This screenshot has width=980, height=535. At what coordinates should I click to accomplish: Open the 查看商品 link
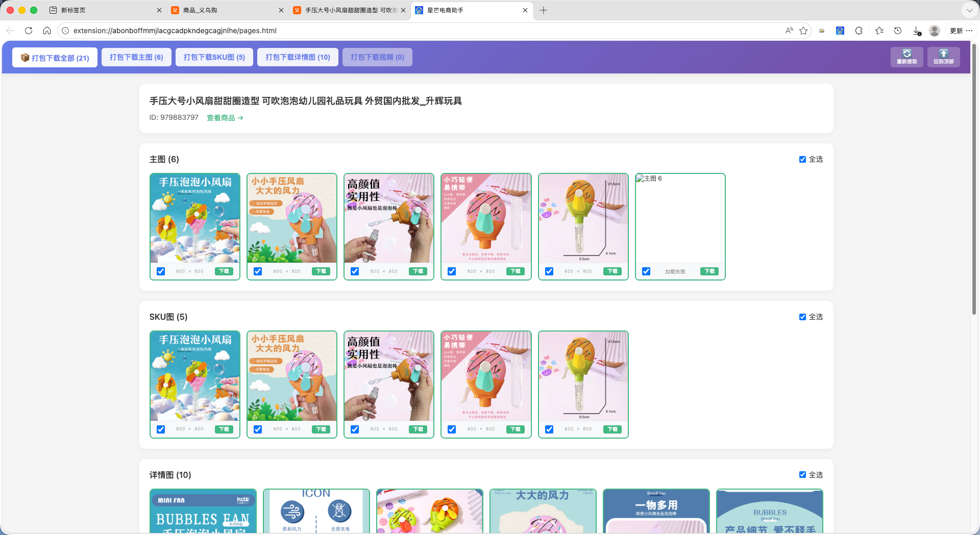(225, 118)
